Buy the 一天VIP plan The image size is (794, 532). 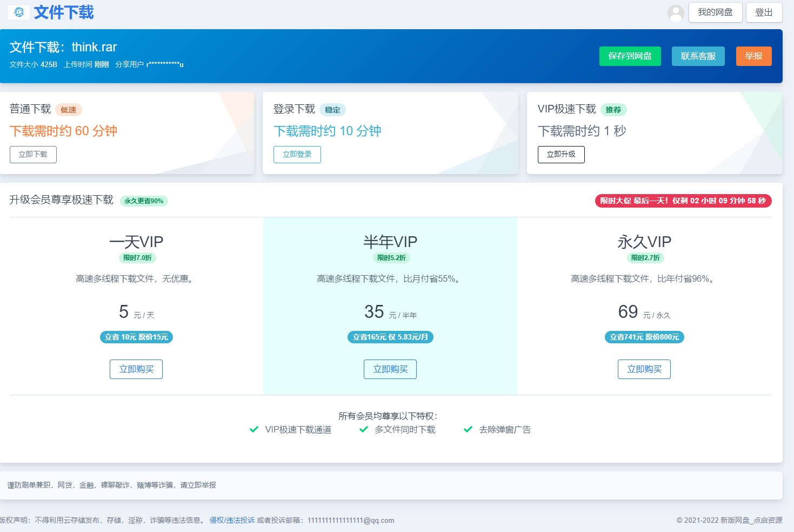136,369
